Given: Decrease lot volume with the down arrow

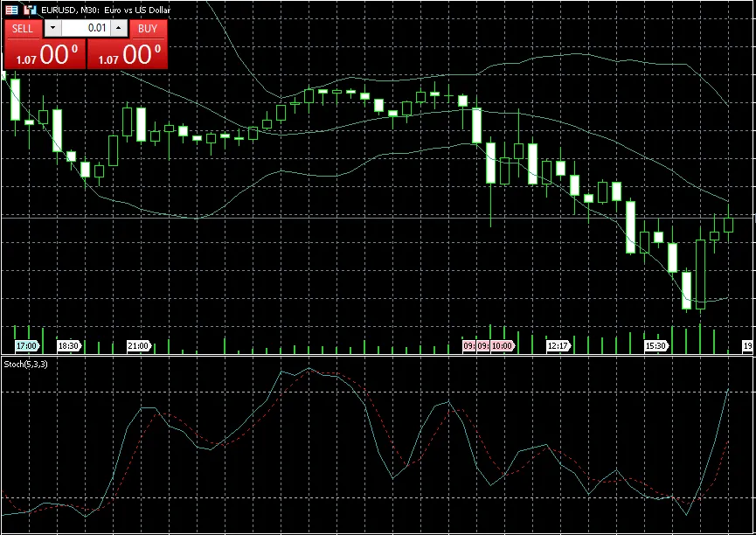Looking at the screenshot, I should pos(53,29).
